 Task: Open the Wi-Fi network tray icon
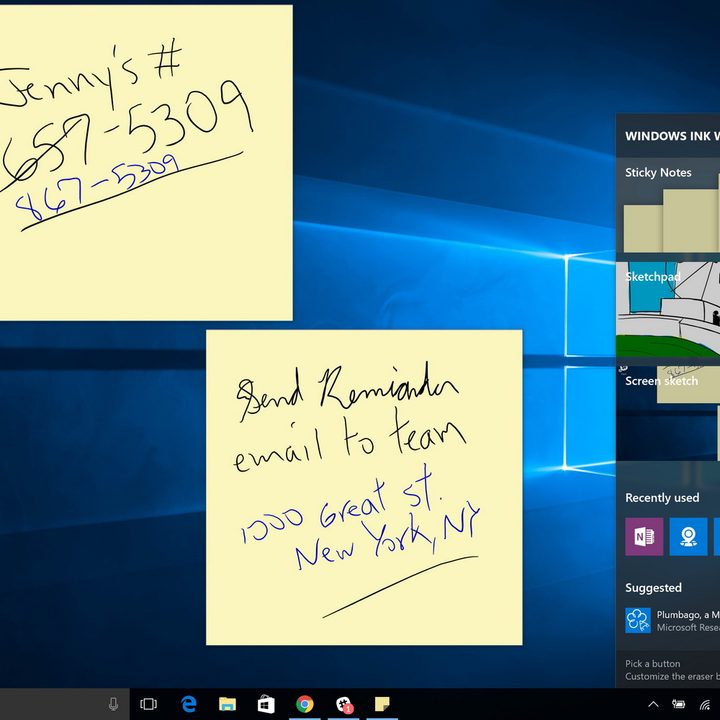pyautogui.click(x=705, y=704)
